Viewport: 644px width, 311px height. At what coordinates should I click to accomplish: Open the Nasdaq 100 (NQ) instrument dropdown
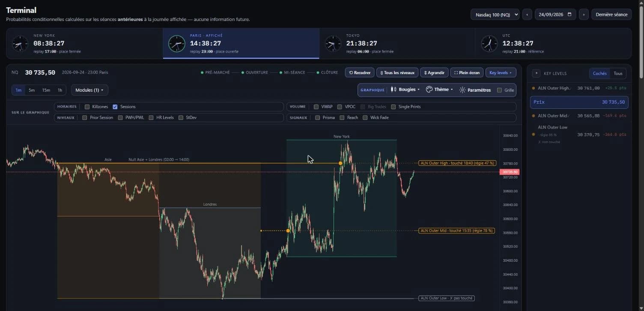[x=495, y=14]
